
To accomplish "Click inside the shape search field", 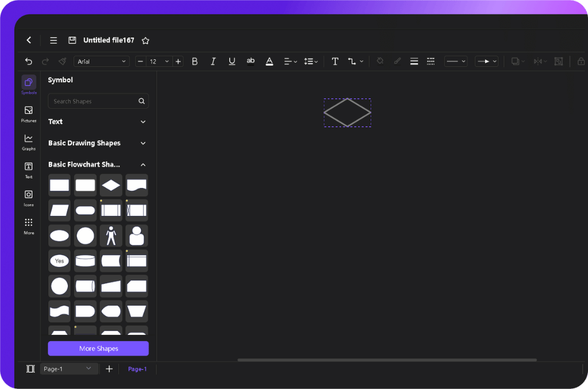I will (x=92, y=101).
